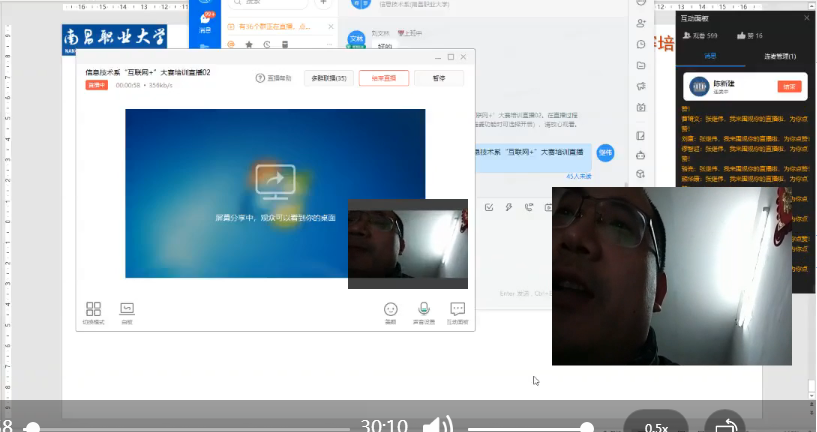The height and width of the screenshot is (432, 817).
Task: Click the small webcam preview in live window
Action: pos(408,244)
